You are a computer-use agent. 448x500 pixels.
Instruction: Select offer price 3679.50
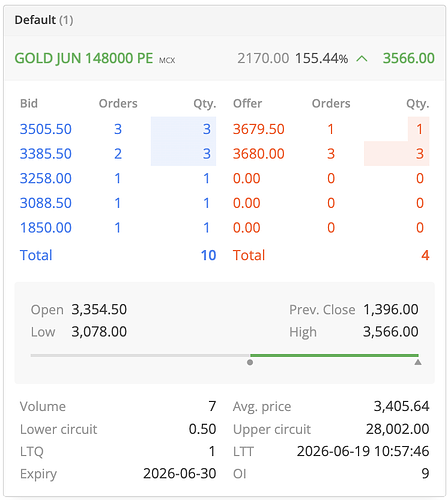coord(259,129)
